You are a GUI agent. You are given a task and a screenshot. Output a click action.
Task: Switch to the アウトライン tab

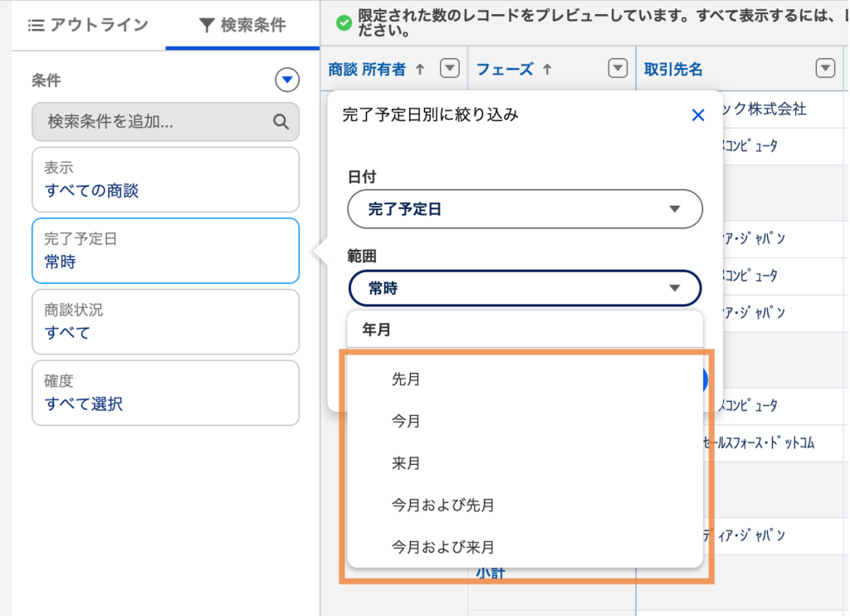[x=88, y=25]
